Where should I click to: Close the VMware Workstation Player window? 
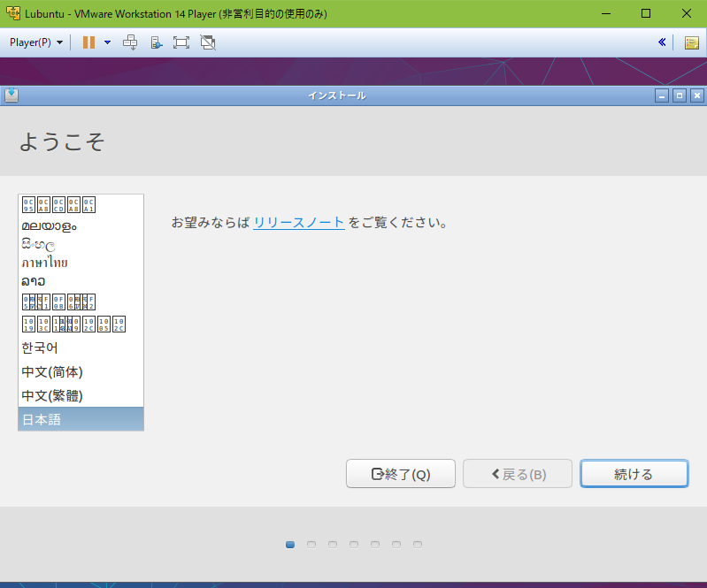tap(687, 13)
